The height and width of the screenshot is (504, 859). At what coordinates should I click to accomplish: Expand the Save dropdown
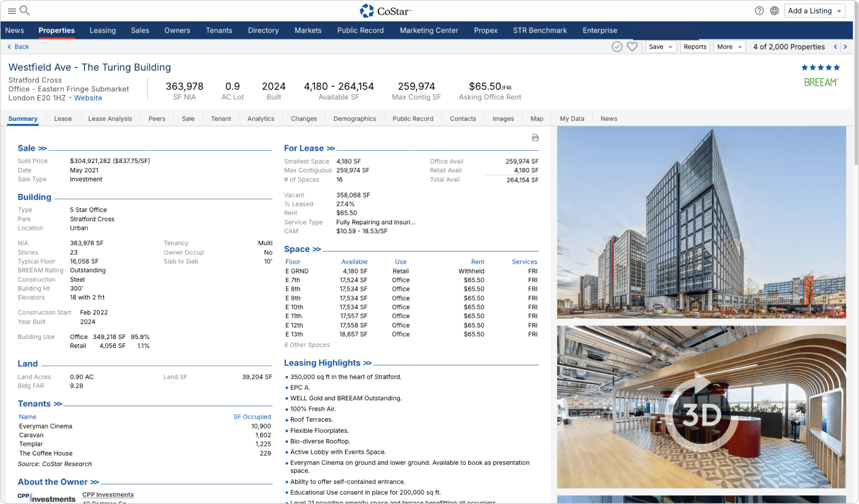click(x=661, y=47)
